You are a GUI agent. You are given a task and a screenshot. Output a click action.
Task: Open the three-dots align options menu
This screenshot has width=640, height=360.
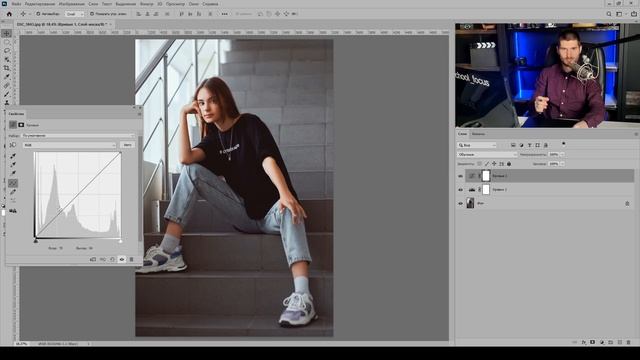[224, 14]
